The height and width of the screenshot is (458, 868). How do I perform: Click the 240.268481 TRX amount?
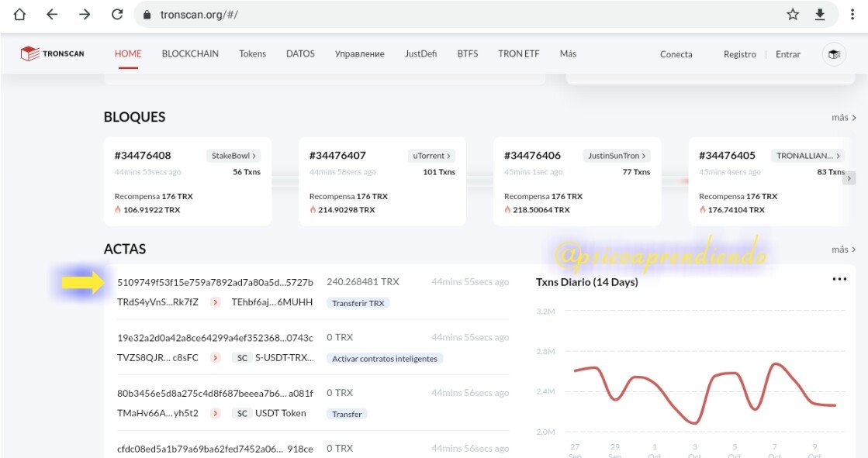(x=362, y=281)
